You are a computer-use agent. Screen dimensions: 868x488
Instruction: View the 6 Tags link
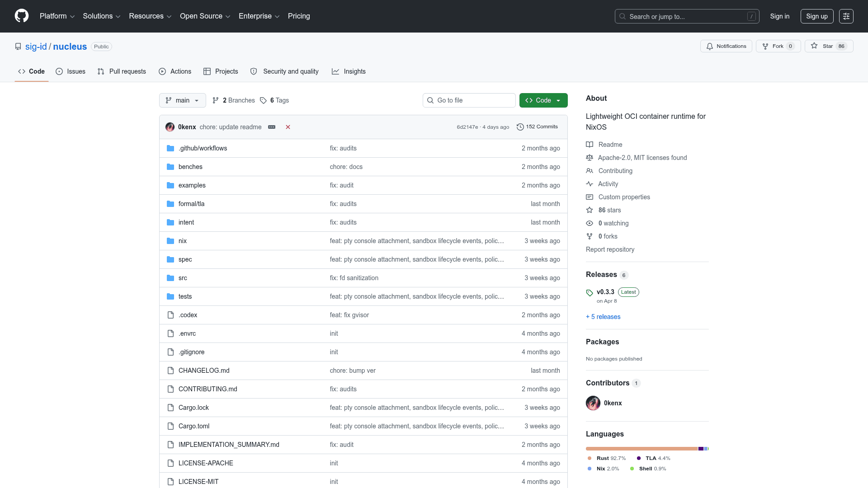click(274, 100)
